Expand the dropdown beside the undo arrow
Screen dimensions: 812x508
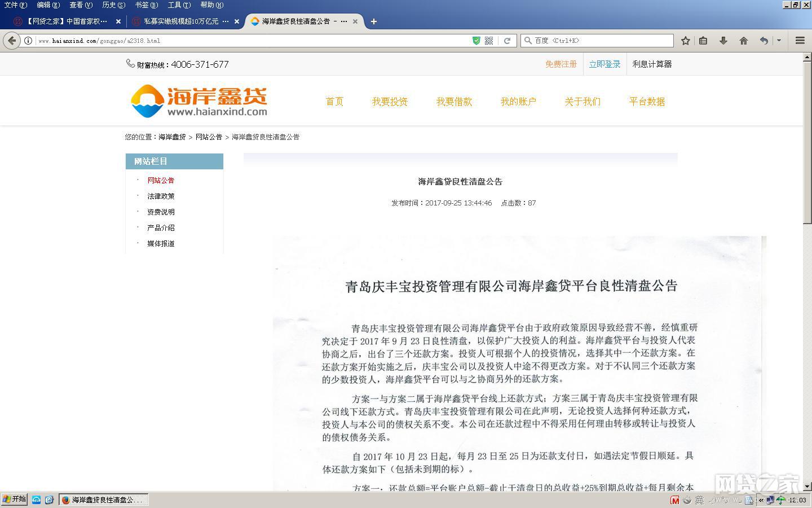click(x=779, y=41)
